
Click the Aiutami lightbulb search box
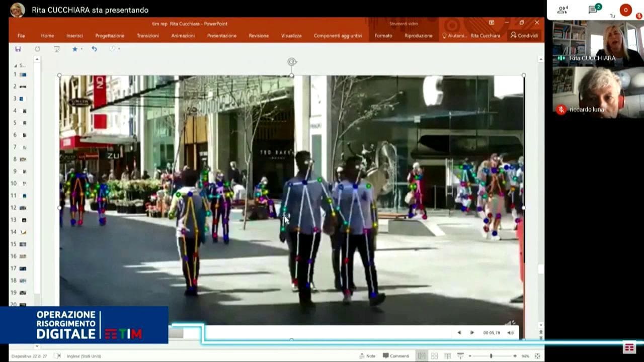pyautogui.click(x=454, y=36)
